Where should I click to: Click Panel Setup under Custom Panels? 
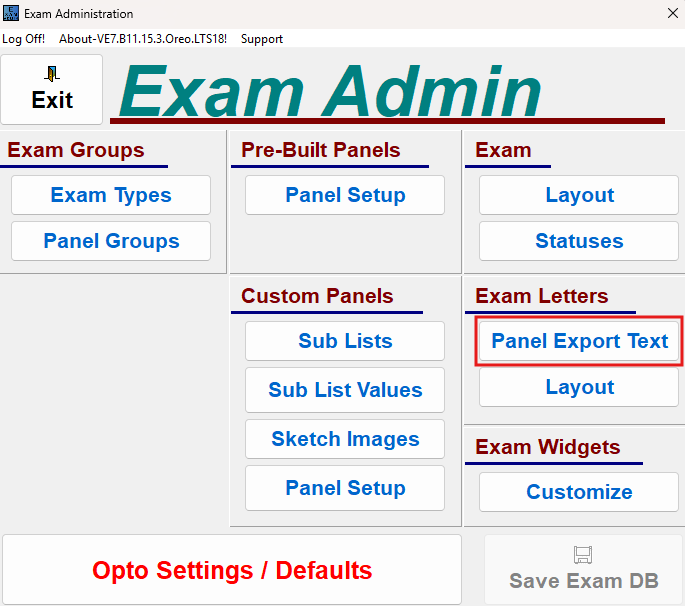coord(345,488)
